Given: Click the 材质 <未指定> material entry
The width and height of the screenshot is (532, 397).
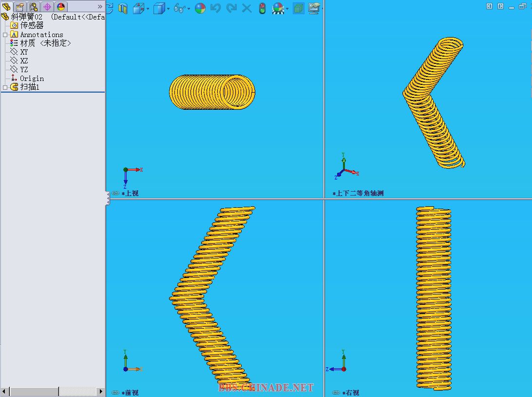Looking at the screenshot, I should click(45, 43).
